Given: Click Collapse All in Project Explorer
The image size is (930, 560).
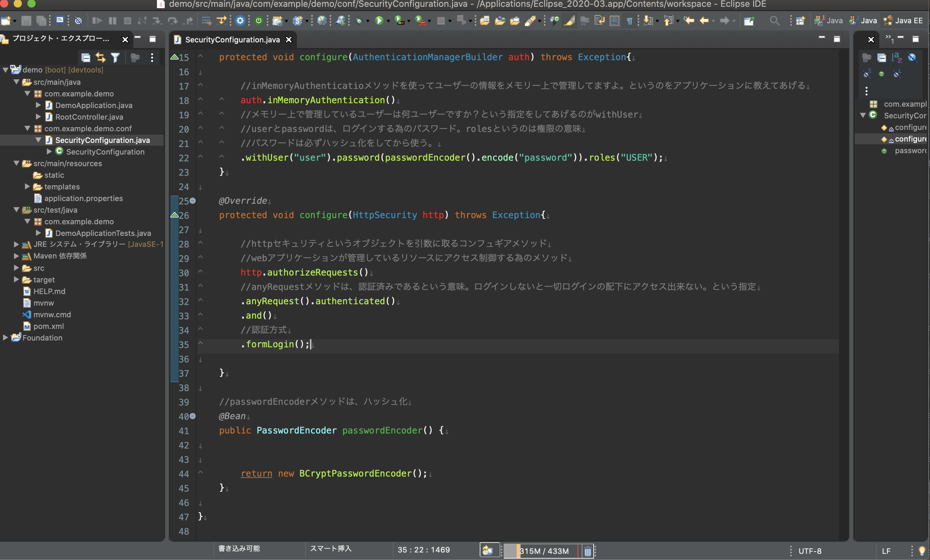Looking at the screenshot, I should 86,57.
